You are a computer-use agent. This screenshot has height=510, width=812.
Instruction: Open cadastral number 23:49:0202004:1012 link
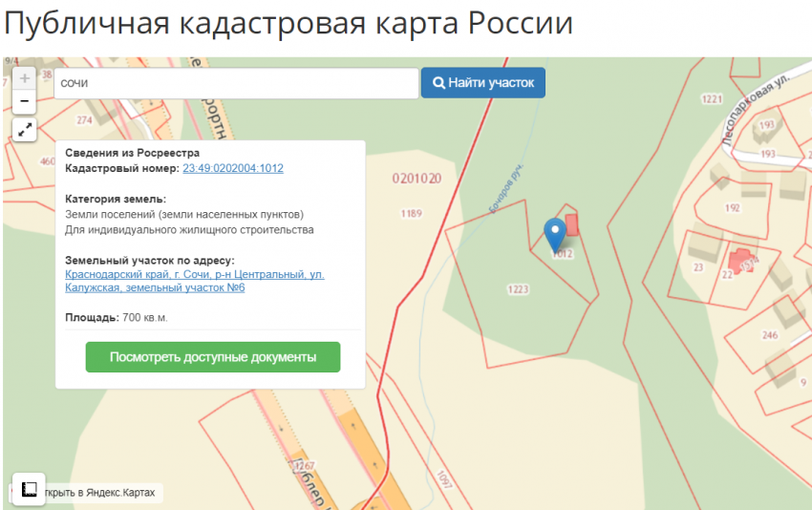[x=232, y=168]
